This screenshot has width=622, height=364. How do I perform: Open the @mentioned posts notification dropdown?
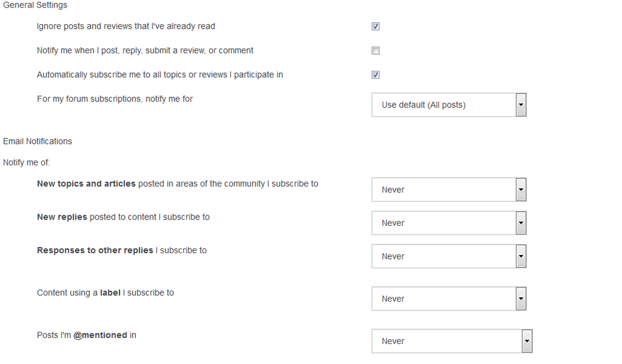click(x=452, y=341)
